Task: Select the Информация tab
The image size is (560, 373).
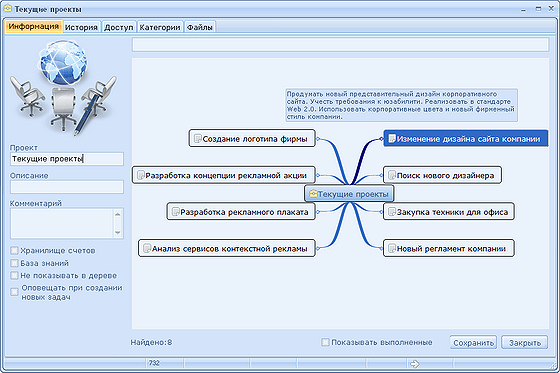Action: (34, 27)
